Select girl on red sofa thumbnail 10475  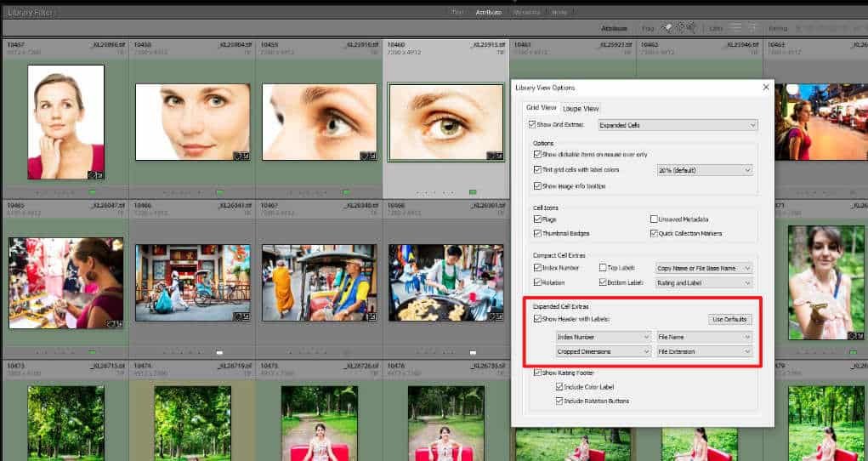tap(320, 424)
